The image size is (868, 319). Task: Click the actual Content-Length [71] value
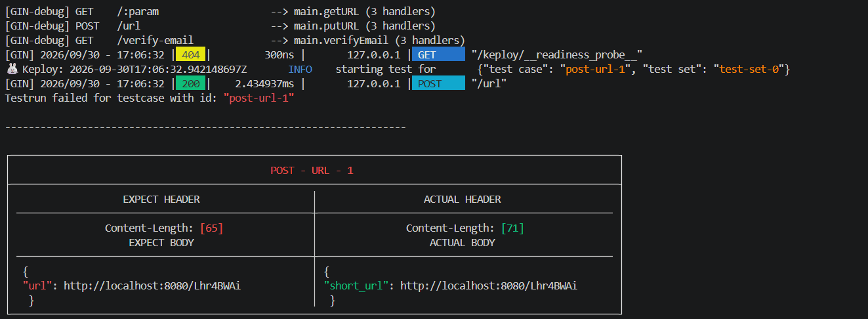tap(512, 228)
